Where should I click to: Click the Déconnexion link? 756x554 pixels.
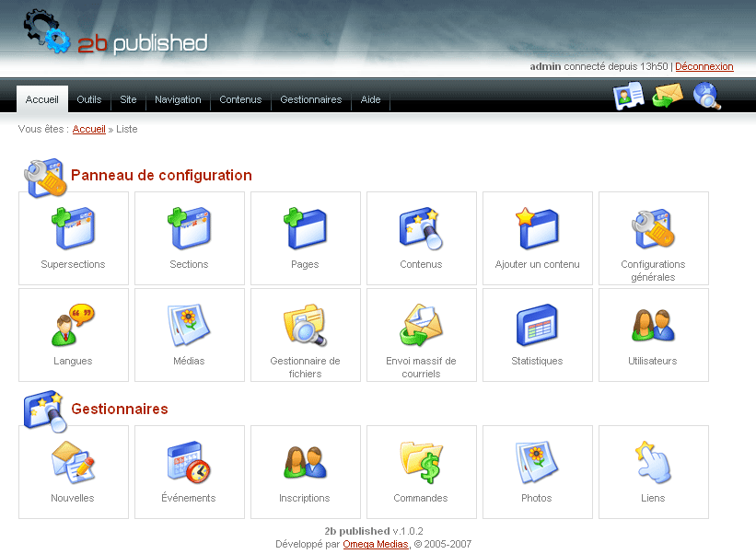704,66
